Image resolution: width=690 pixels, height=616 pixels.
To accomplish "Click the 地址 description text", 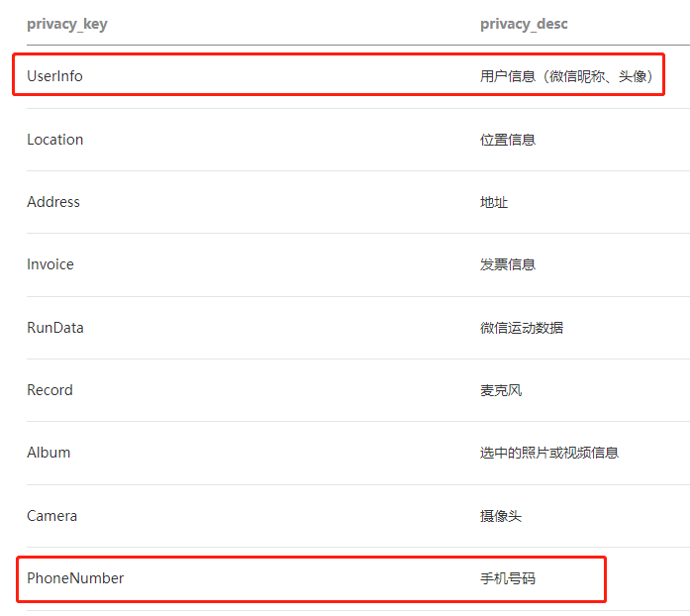I will point(494,203).
